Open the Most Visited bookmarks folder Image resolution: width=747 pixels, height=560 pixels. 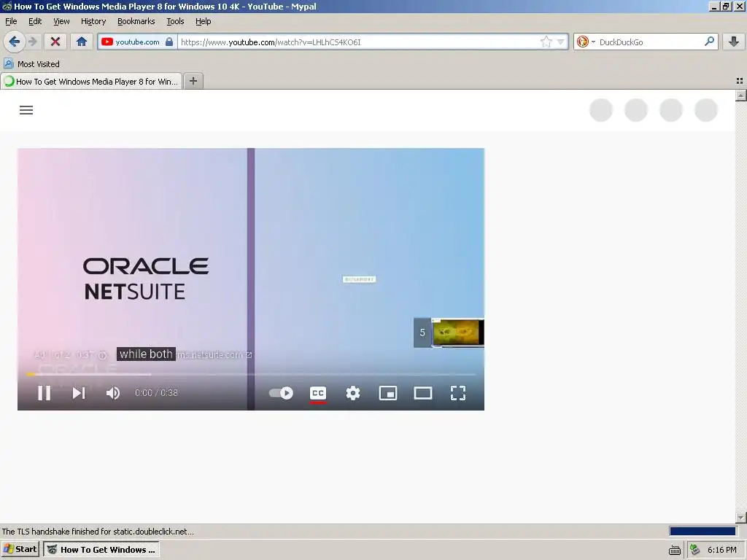click(x=32, y=64)
